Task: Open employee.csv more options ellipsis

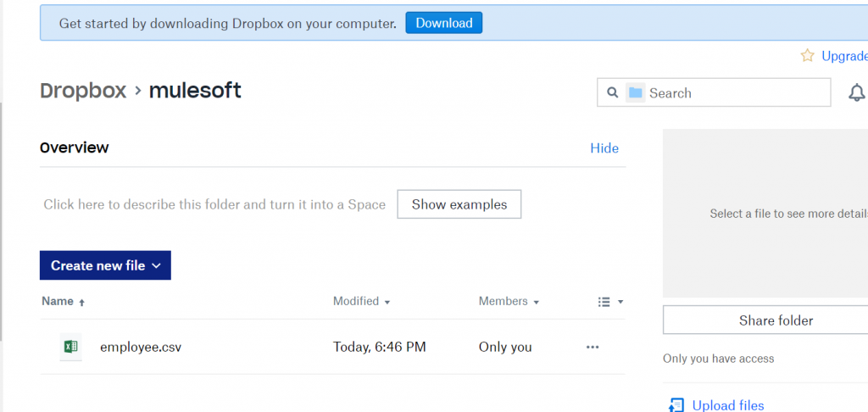Action: click(x=593, y=348)
